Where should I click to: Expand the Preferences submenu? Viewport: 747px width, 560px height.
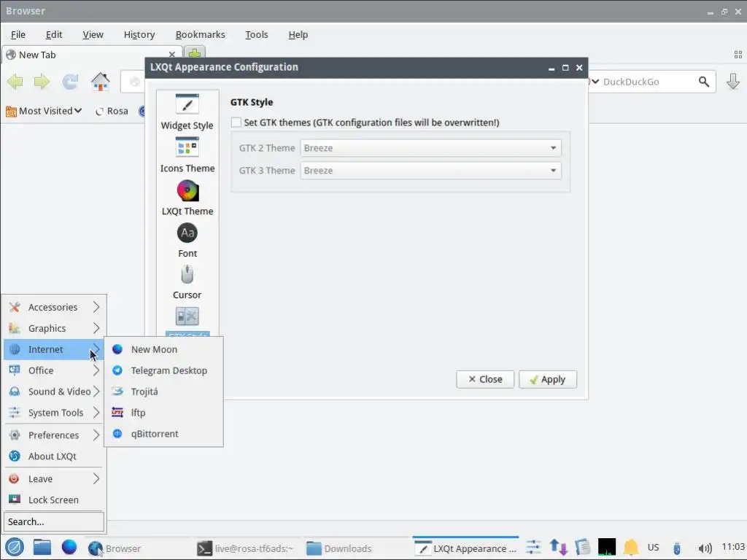(x=54, y=435)
